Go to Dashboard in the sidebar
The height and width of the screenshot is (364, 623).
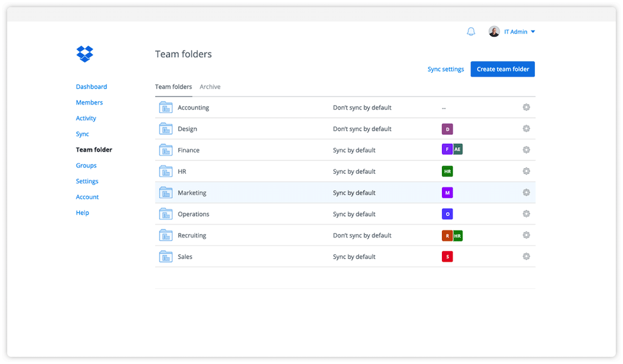tap(92, 87)
